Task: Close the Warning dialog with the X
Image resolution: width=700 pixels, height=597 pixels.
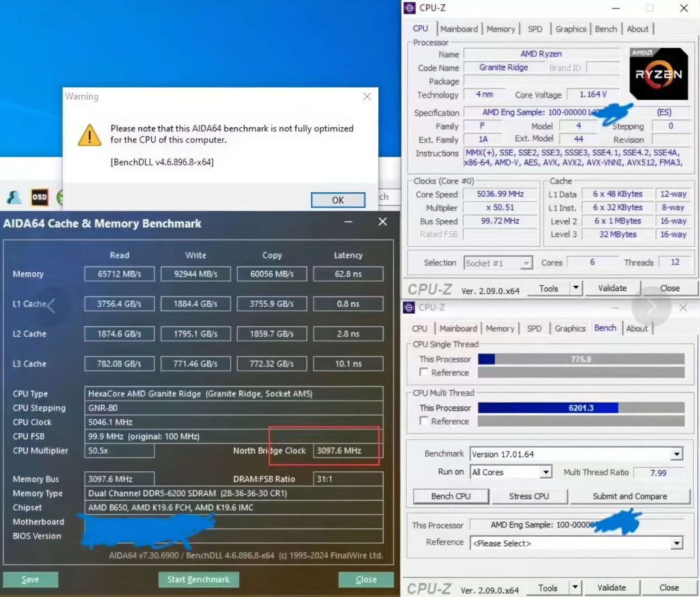Action: click(367, 96)
